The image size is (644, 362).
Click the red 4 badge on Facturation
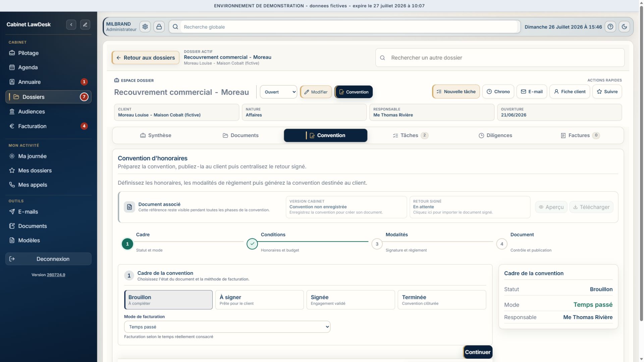click(x=84, y=126)
